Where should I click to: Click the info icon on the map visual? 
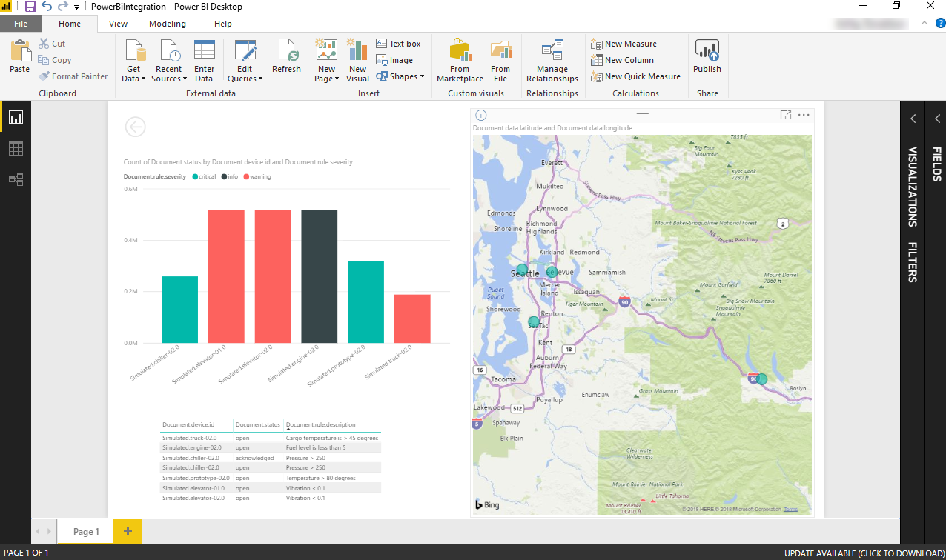(480, 115)
